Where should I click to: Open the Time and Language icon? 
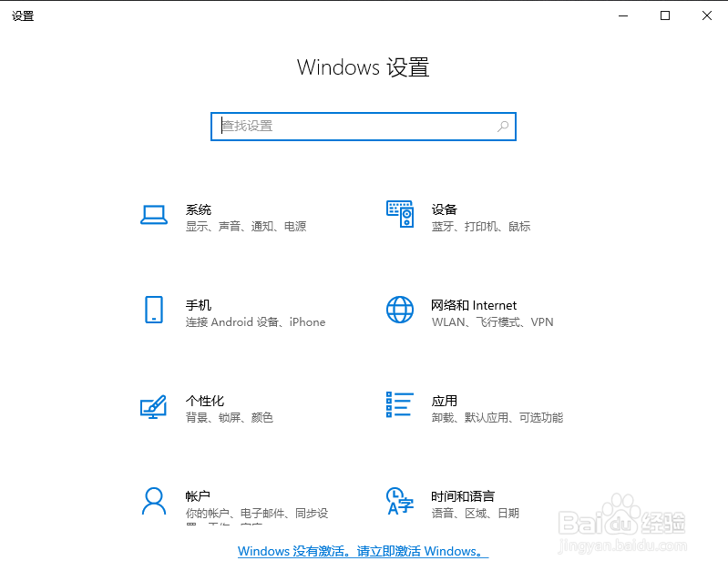click(x=400, y=501)
